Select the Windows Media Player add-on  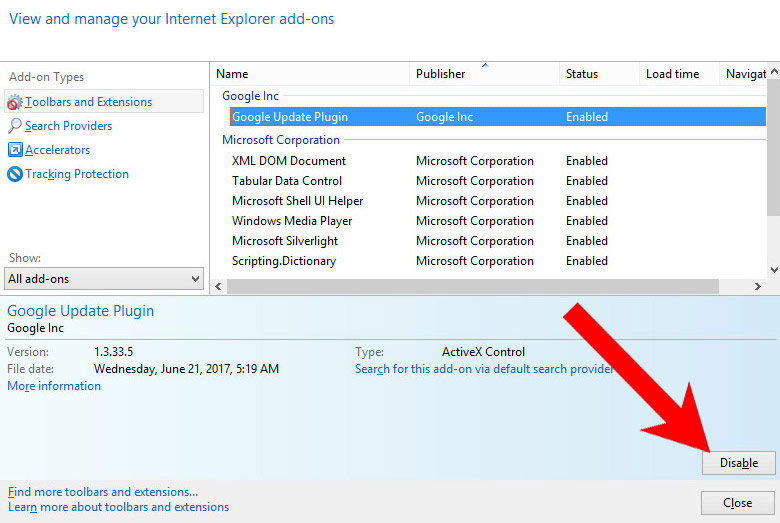pyautogui.click(x=292, y=220)
